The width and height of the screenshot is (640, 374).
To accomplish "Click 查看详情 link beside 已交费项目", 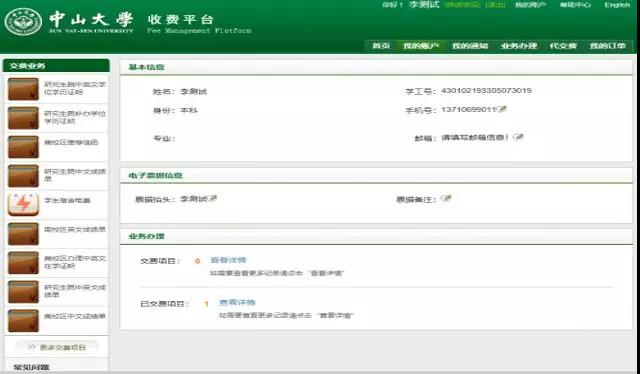I will pyautogui.click(x=237, y=303).
